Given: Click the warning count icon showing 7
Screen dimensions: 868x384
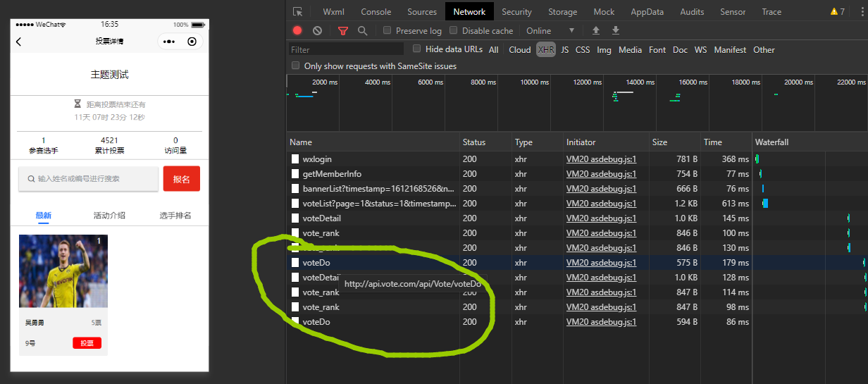Looking at the screenshot, I should click(838, 11).
